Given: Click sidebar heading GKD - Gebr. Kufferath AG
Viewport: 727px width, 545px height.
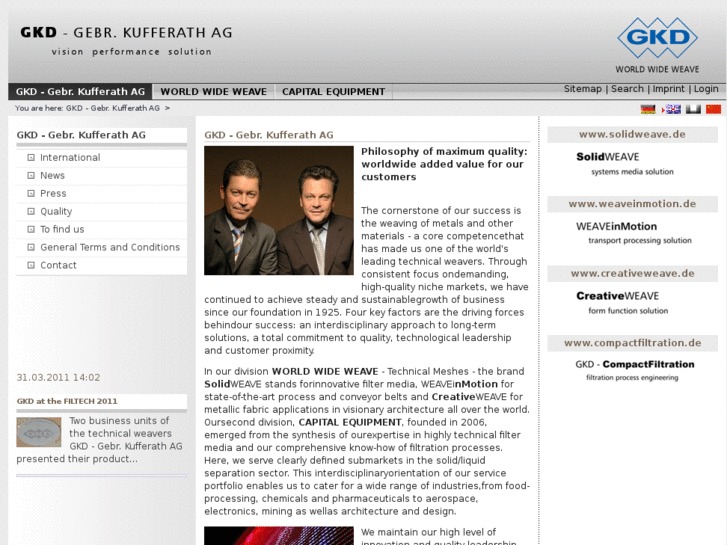Looking at the screenshot, I should (81, 135).
